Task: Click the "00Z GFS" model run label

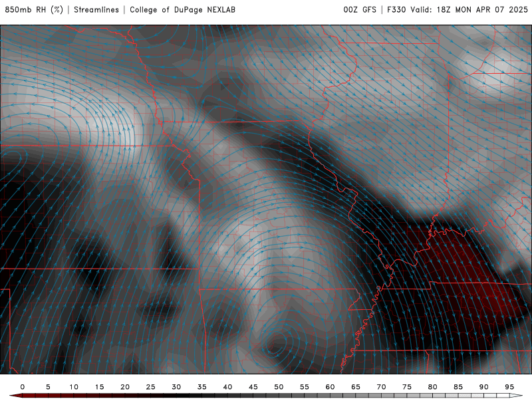Action: click(360, 9)
